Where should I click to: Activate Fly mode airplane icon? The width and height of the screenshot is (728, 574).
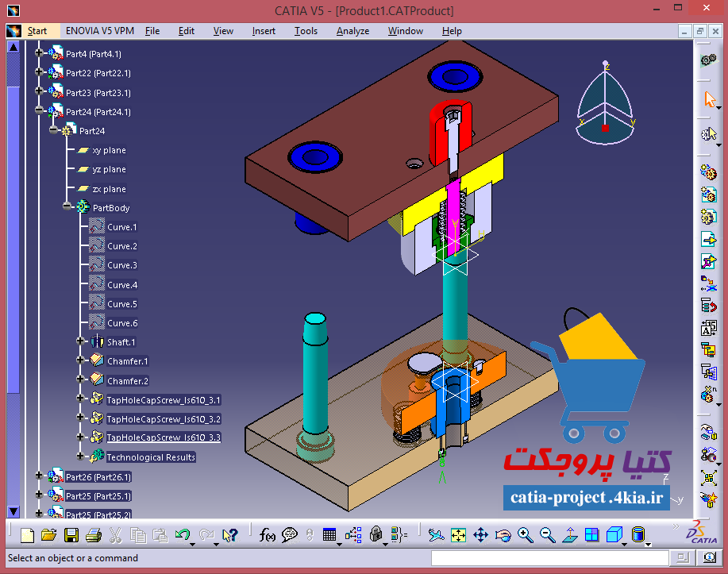(x=436, y=535)
